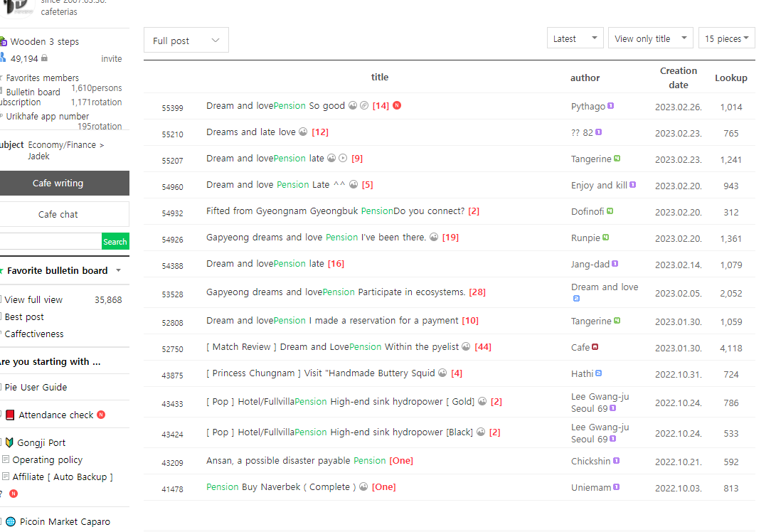Click the Cafe chat button
This screenshot has height=532, width=776.
point(63,214)
